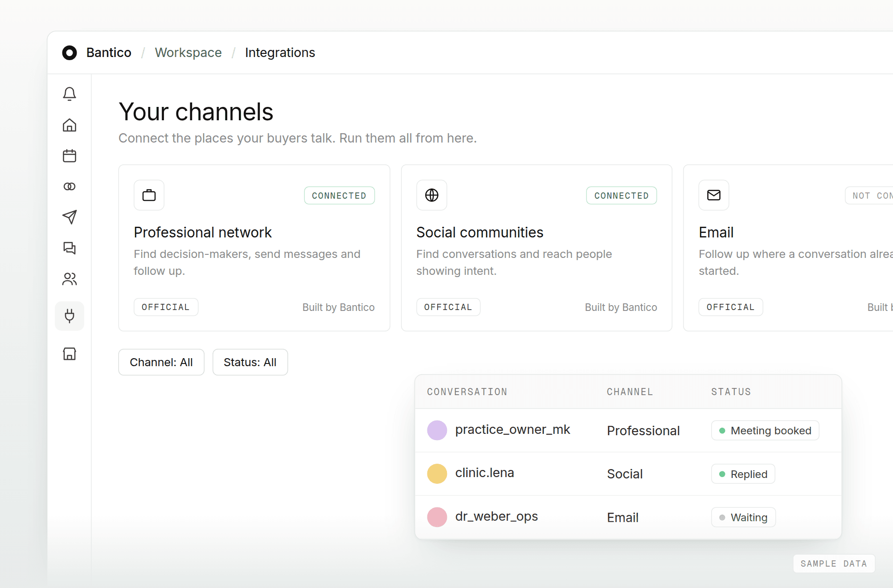Sort by STATUS column header
Image resolution: width=893 pixels, height=588 pixels.
tap(731, 392)
